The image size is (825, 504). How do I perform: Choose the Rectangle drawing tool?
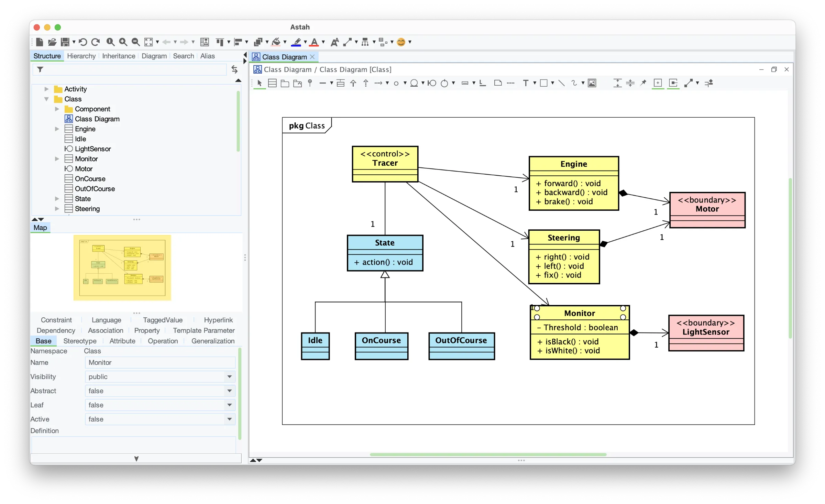[x=544, y=83]
